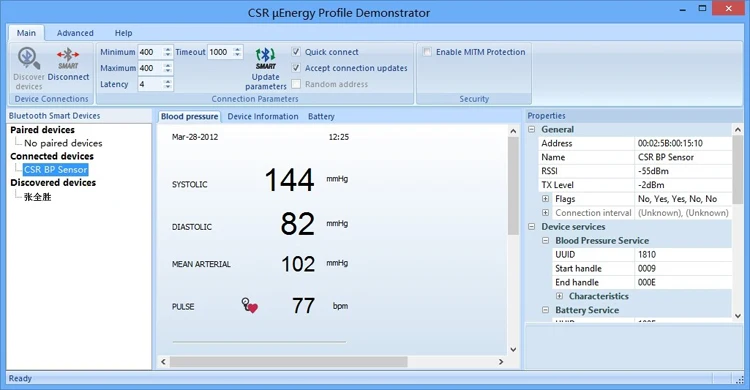The width and height of the screenshot is (750, 390).
Task: Decrease the Maximum value with the down arrow
Action: (167, 71)
